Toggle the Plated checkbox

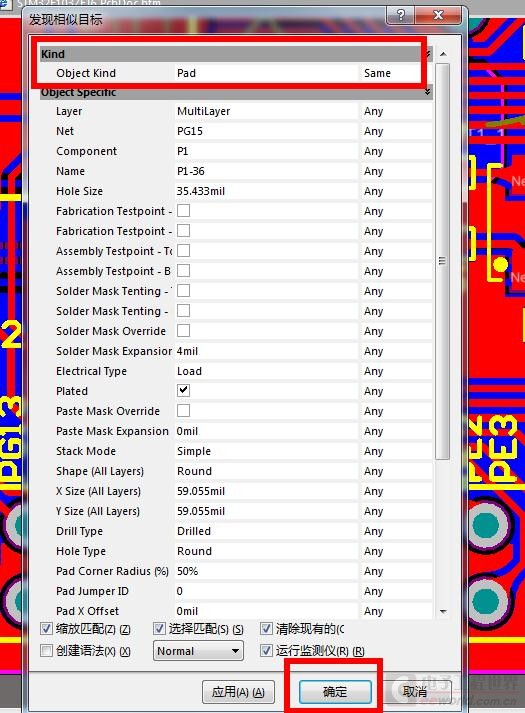click(x=183, y=391)
